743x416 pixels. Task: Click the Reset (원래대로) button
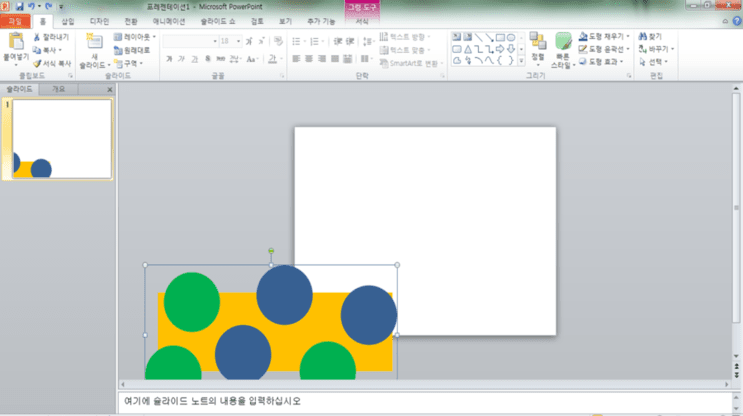point(132,50)
